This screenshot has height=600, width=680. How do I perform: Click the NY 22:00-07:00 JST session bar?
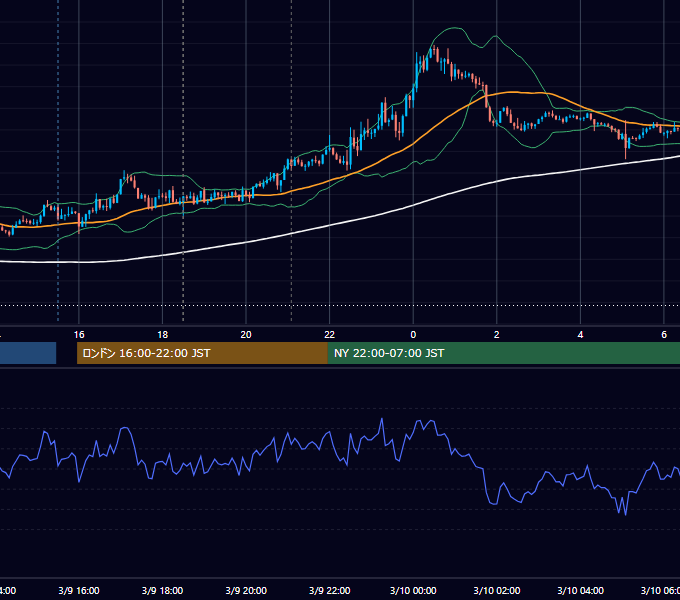point(503,353)
